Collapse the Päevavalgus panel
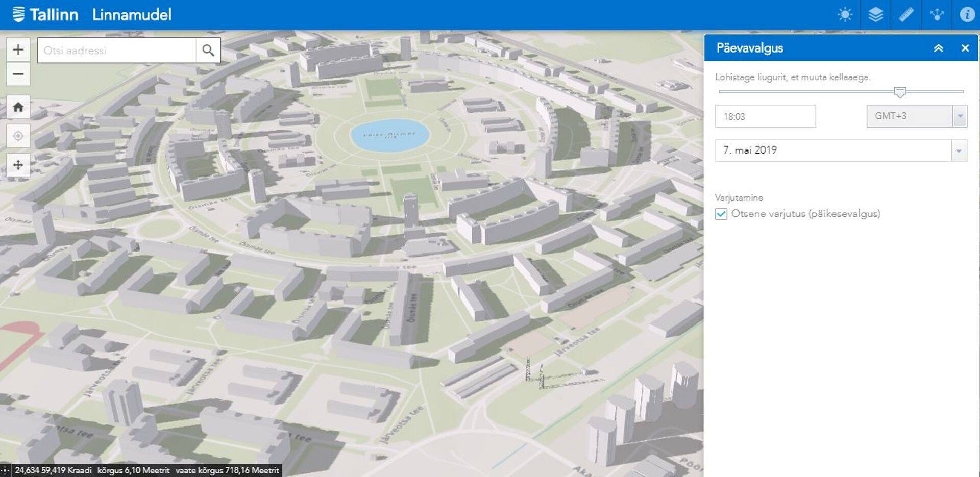980x477 pixels. click(x=938, y=48)
